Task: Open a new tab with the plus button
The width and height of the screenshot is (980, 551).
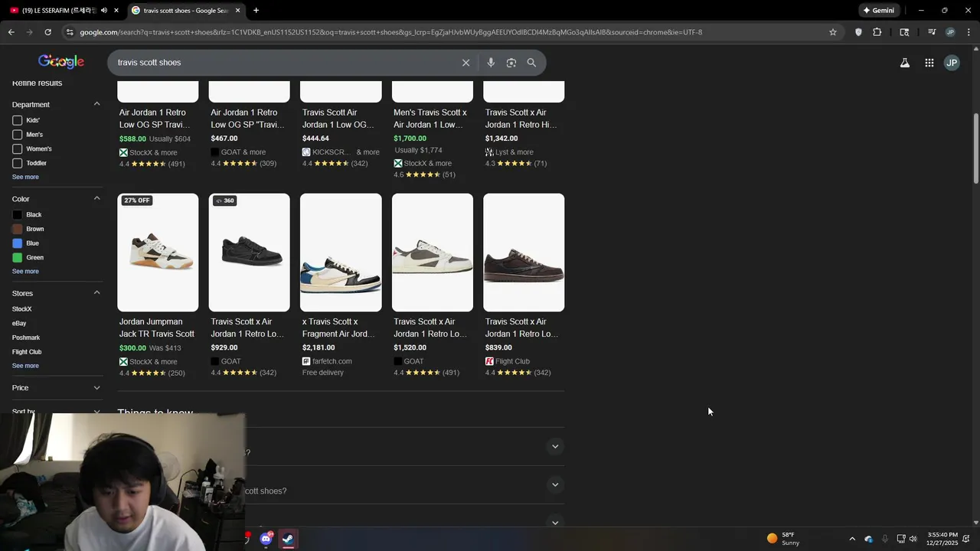Action: (256, 11)
